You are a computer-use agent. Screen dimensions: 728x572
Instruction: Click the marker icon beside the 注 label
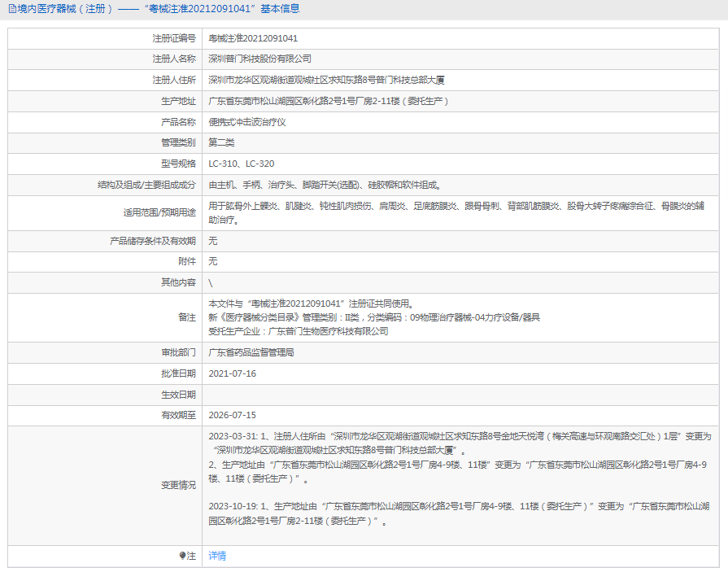(182, 555)
